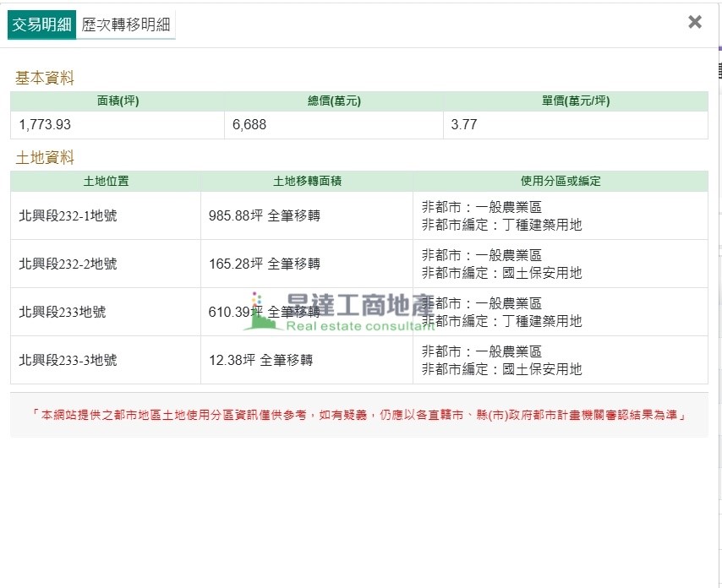Click the 單價(萬元/坪) column header

tap(575, 101)
